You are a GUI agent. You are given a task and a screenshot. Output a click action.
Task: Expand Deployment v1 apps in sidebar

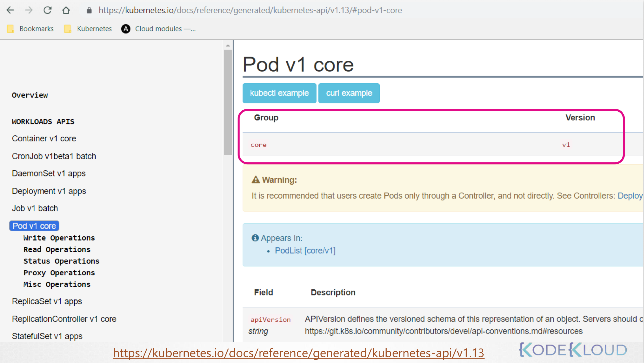(49, 191)
